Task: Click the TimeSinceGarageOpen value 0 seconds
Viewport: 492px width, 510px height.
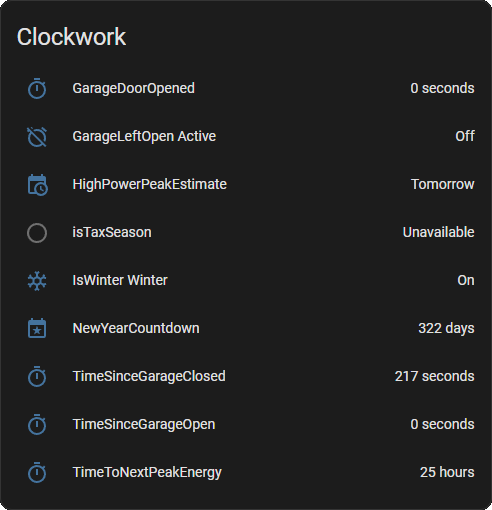Action: point(442,424)
